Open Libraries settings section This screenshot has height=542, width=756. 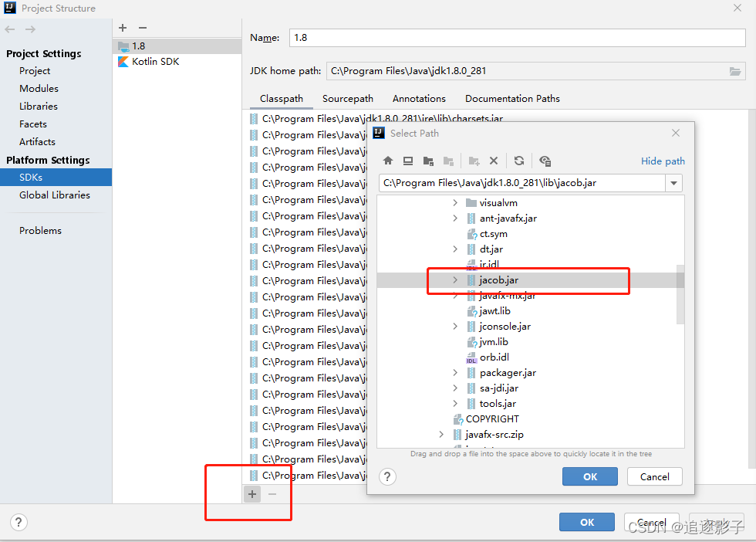click(39, 107)
